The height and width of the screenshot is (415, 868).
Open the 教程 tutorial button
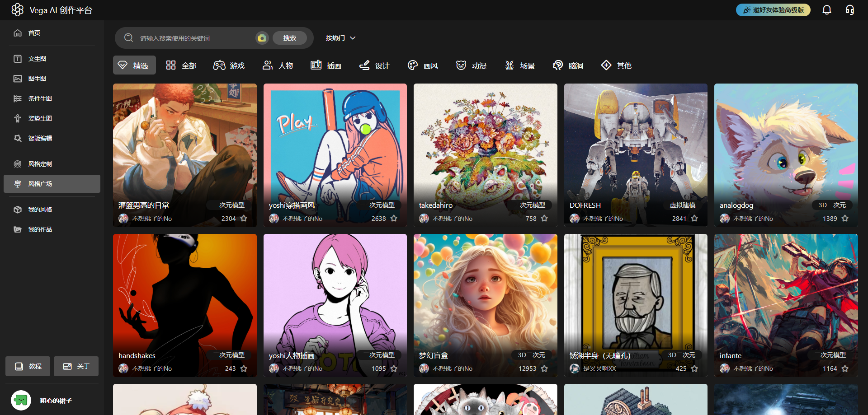28,366
